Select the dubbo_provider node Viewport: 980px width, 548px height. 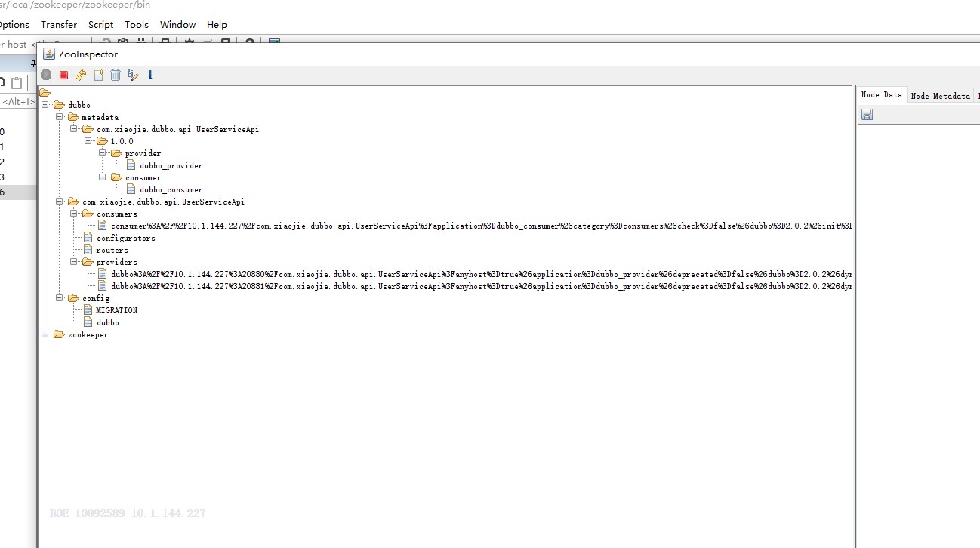(x=171, y=165)
